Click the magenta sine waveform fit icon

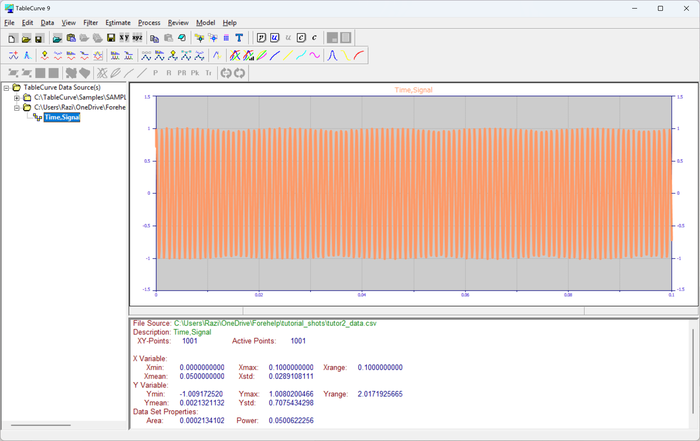click(x=314, y=55)
